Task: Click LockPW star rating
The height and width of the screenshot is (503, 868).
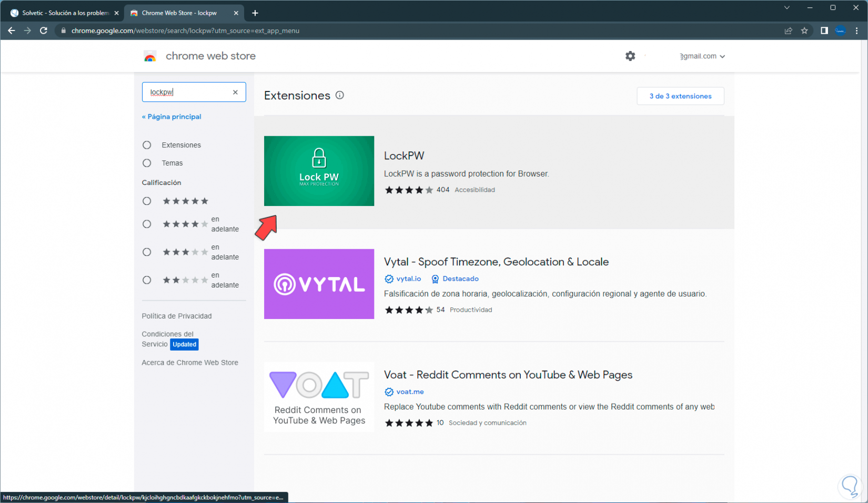Action: pyautogui.click(x=409, y=190)
